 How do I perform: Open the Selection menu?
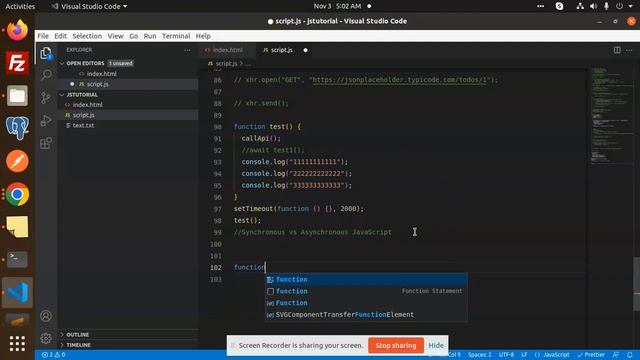[87, 36]
